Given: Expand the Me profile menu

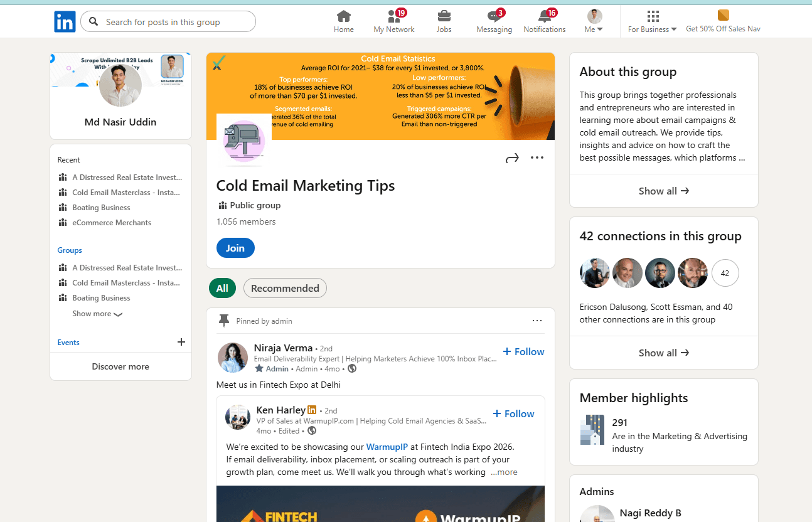Looking at the screenshot, I should tap(594, 21).
